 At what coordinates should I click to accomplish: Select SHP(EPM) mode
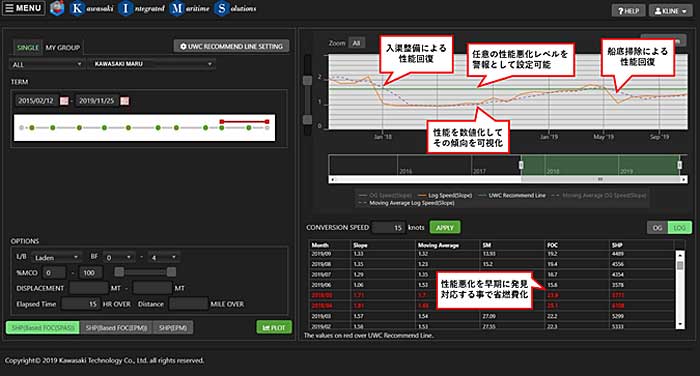click(x=173, y=327)
